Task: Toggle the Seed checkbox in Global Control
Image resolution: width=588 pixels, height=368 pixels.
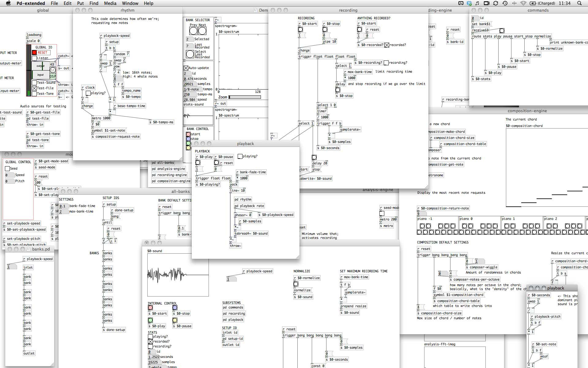Action: click(7, 169)
